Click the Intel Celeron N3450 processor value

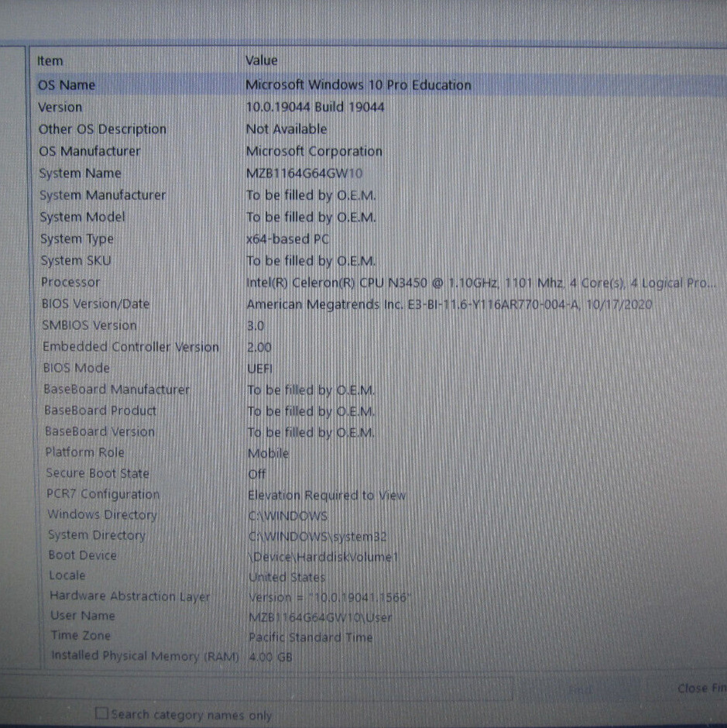(481, 282)
